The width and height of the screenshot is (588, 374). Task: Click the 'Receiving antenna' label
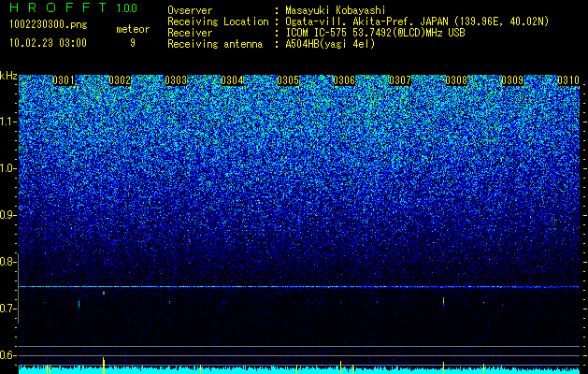click(215, 44)
